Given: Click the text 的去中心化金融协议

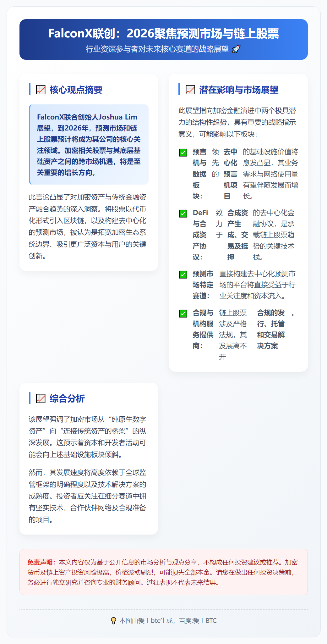Looking at the screenshot, I should 274,218.
